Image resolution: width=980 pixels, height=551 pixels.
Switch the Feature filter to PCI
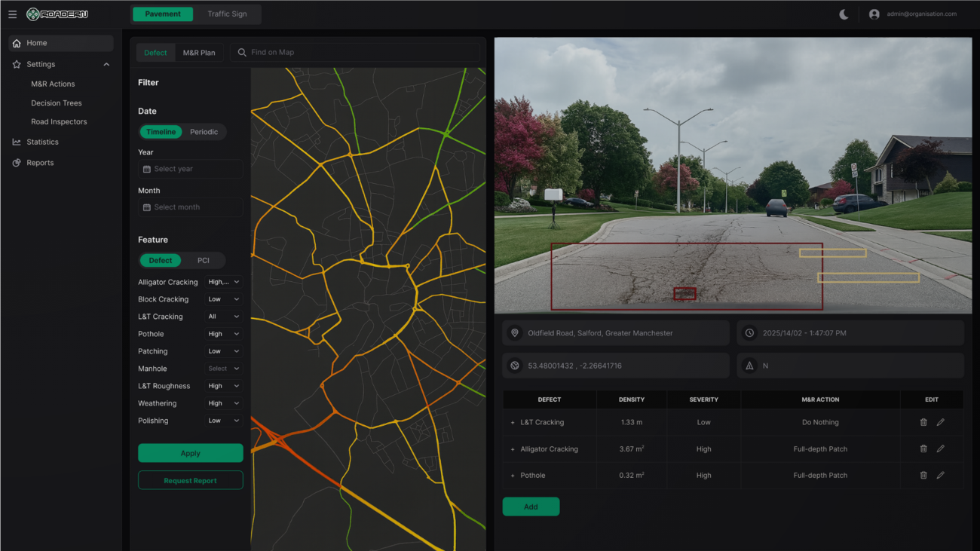click(203, 260)
